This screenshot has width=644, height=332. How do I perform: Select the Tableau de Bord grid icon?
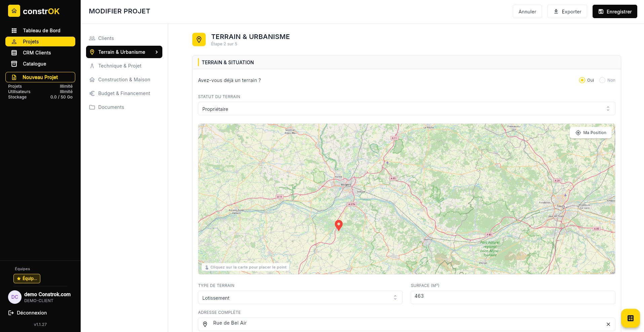14,31
